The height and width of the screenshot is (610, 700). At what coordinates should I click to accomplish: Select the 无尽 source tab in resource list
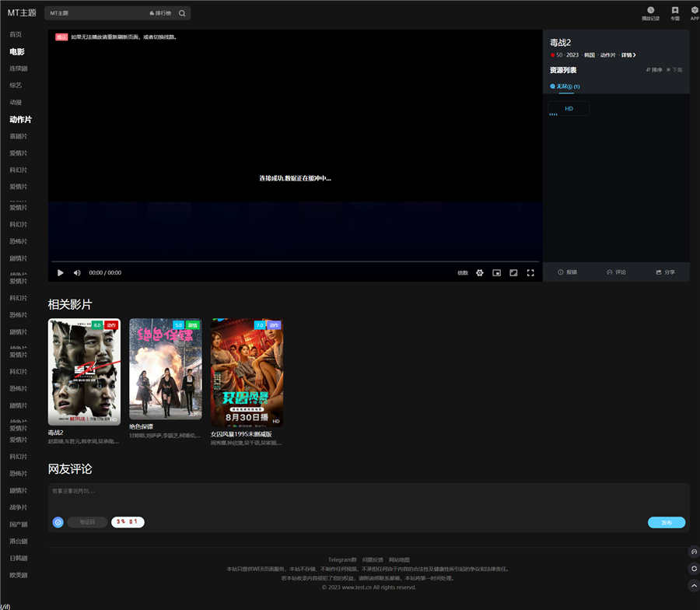tap(565, 86)
